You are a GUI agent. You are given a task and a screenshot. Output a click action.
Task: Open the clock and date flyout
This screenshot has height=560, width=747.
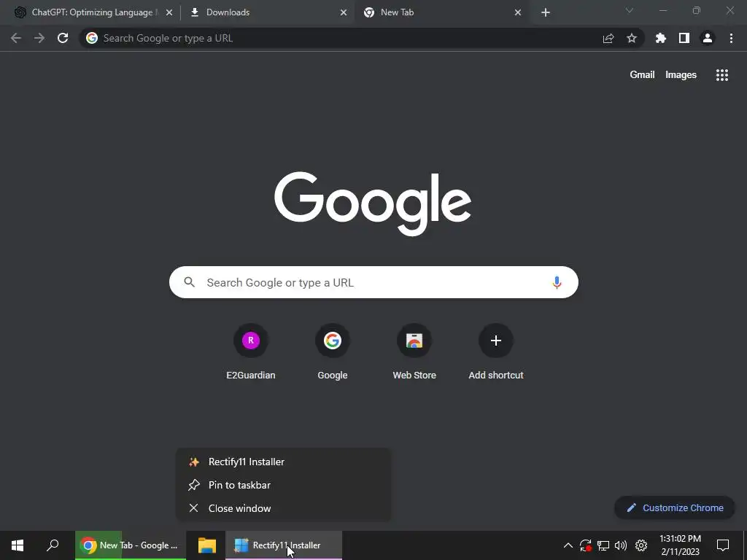[x=680, y=545]
